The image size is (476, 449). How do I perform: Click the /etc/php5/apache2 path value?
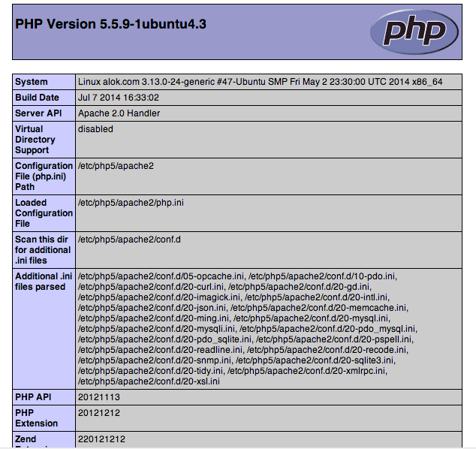pyautogui.click(x=116, y=165)
